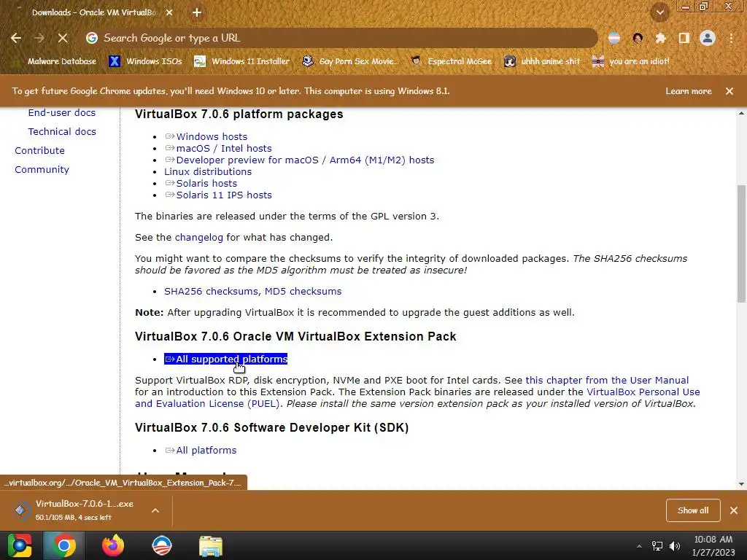Click the scrollbar up arrow

[741, 113]
